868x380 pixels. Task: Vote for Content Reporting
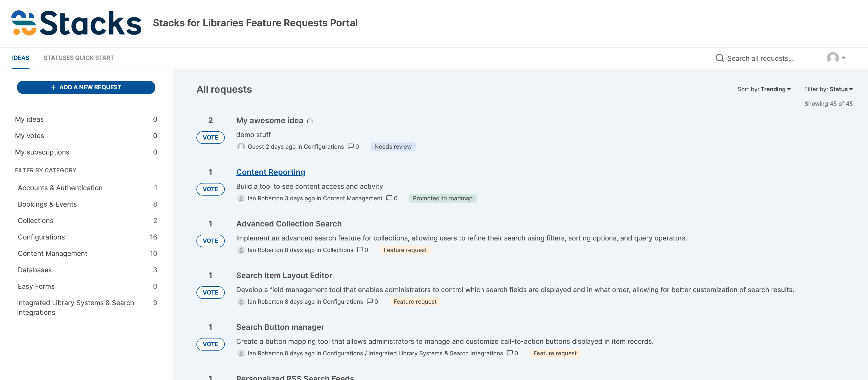point(210,189)
